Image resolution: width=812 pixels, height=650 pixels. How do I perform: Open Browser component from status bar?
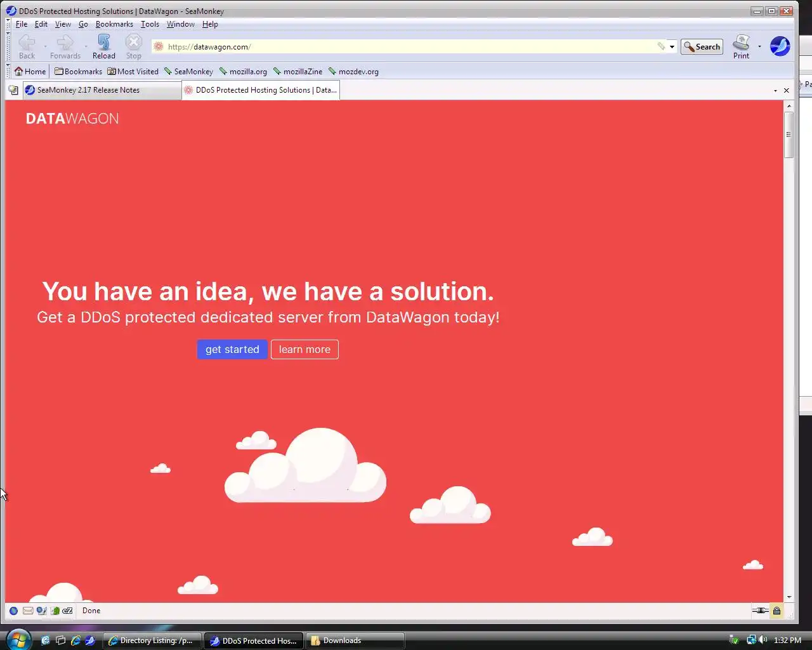point(13,611)
